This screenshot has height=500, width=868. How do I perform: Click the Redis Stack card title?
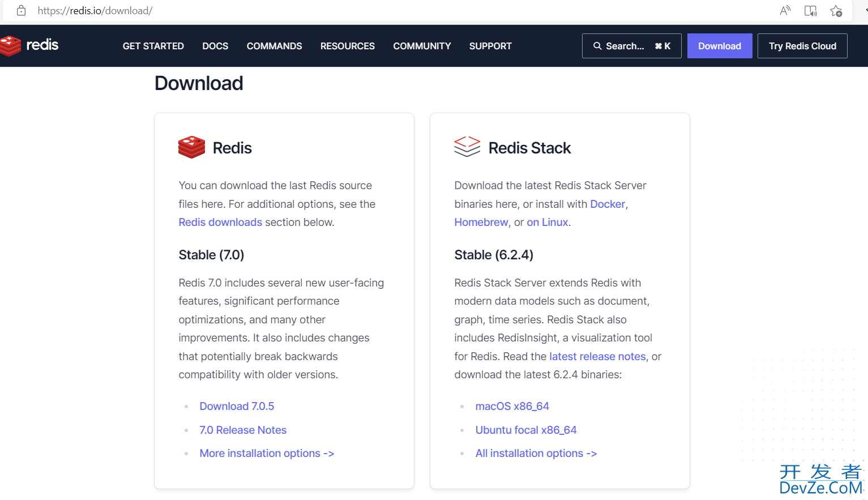(x=529, y=148)
